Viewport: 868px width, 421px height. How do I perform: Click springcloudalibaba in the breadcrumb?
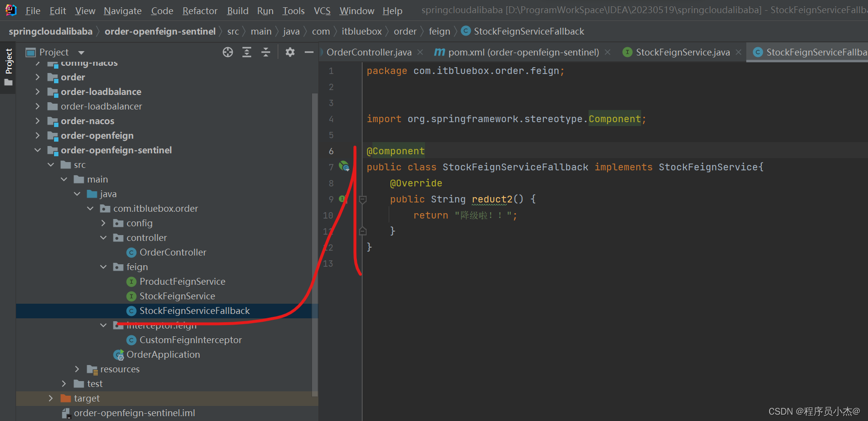(51, 31)
